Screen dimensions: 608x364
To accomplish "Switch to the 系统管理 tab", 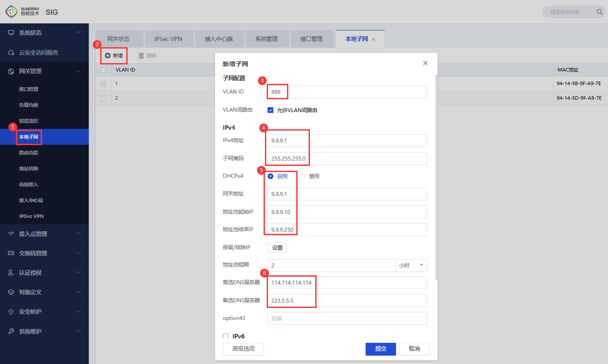I will (267, 39).
